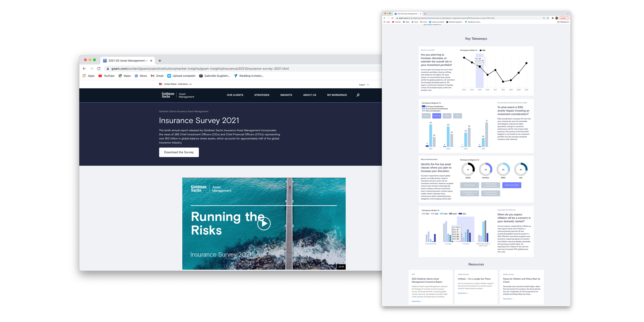
Task: Click the Asia donut chart showing 28
Action: pyautogui.click(x=521, y=170)
